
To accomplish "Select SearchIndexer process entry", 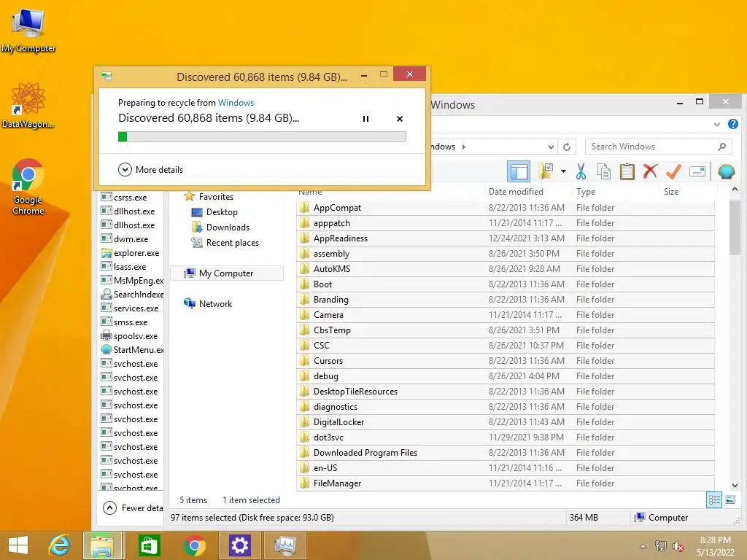I will coord(132,295).
